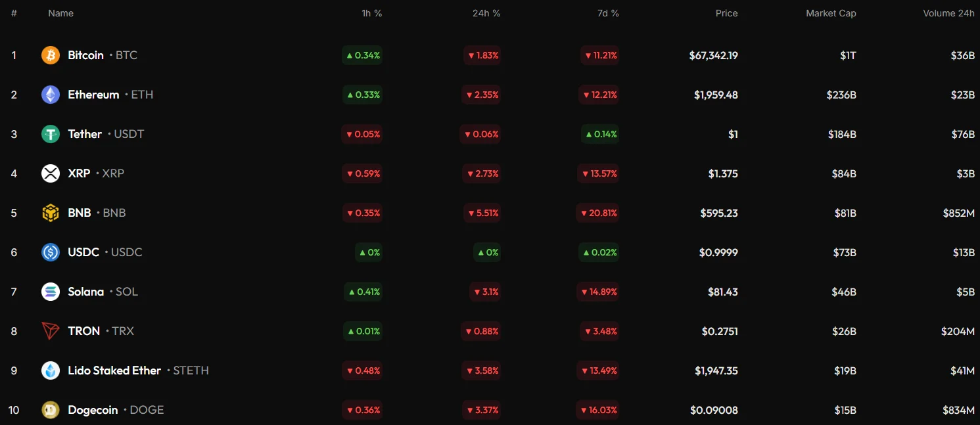This screenshot has height=425, width=980.
Task: Click the Bitcoin coin logo icon
Action: click(x=51, y=55)
